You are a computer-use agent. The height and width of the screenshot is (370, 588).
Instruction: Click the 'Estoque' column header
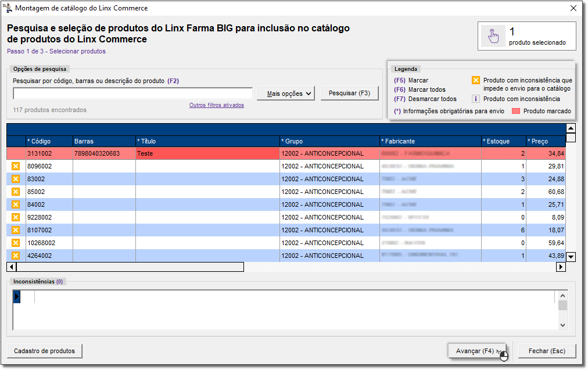504,141
